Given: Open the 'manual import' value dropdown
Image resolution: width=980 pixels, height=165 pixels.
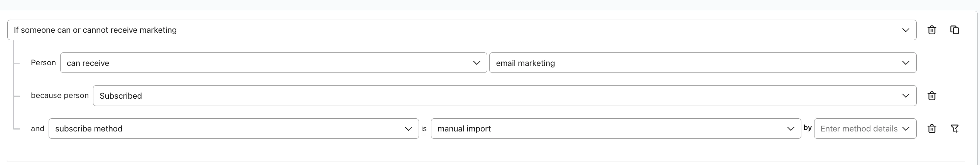Looking at the screenshot, I should point(616,129).
